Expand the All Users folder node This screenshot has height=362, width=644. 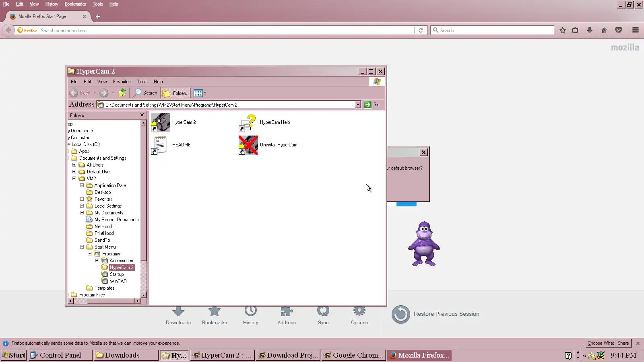click(x=74, y=165)
